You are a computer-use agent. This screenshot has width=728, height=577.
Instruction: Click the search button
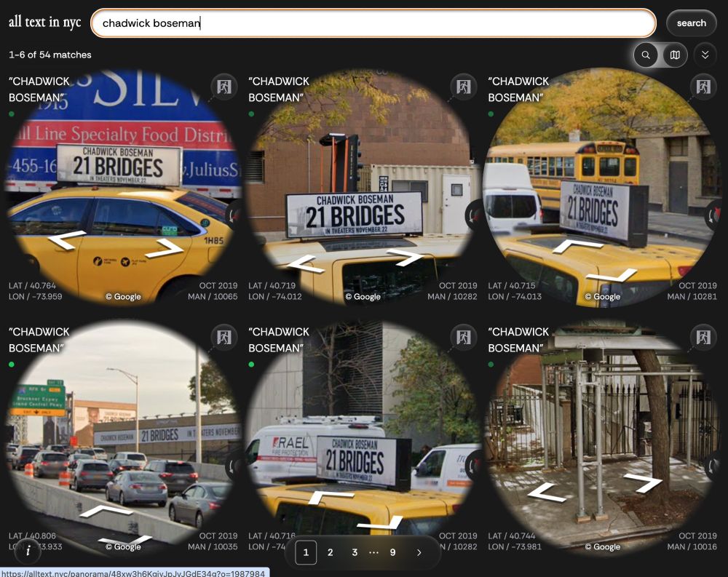point(692,23)
